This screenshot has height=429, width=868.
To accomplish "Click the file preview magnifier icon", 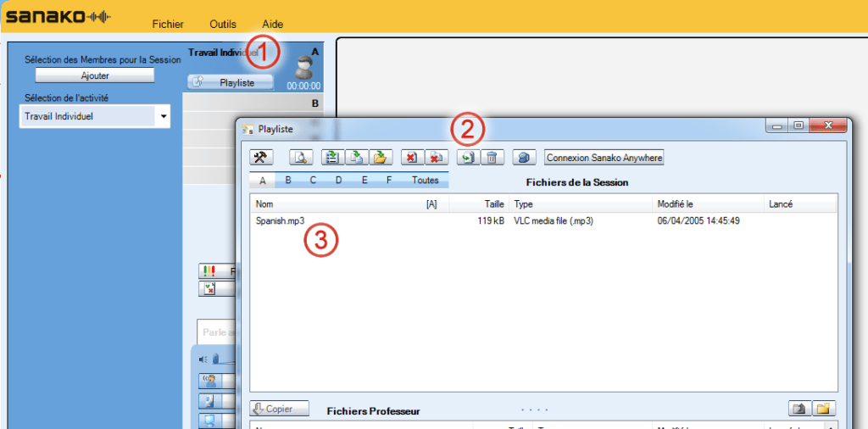I will [x=301, y=158].
